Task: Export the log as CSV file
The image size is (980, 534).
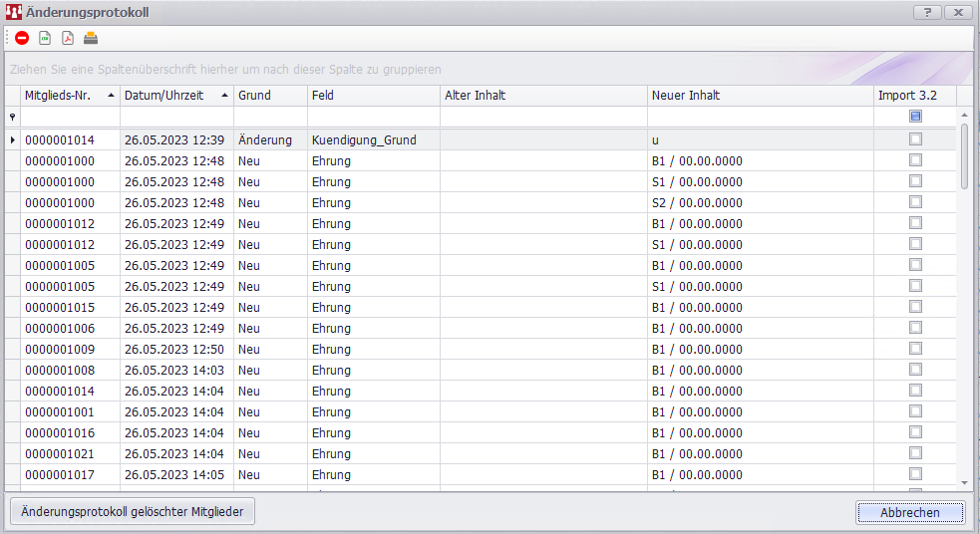Action: (45, 39)
